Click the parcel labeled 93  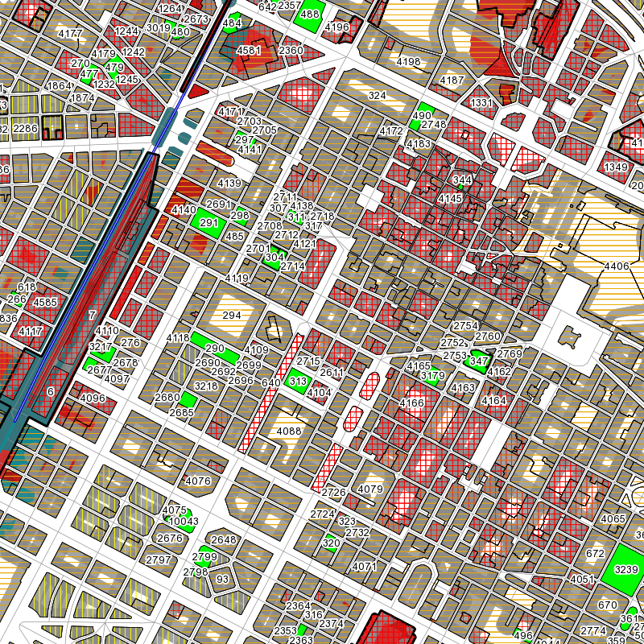coord(222,579)
